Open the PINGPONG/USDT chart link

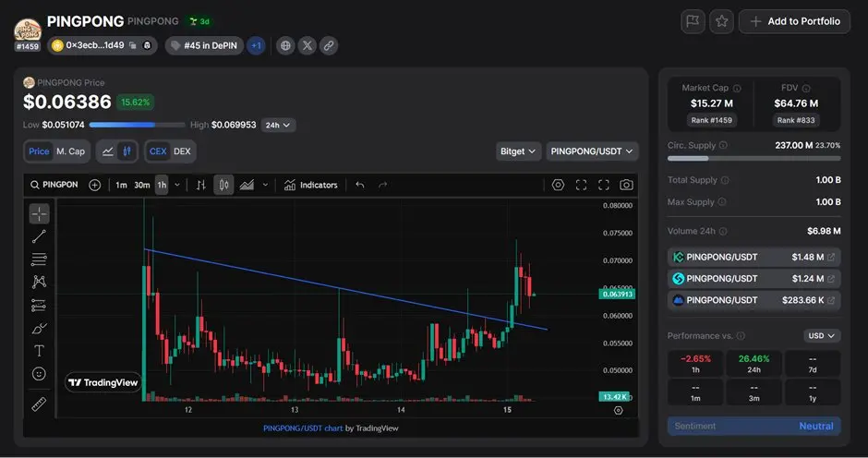pos(303,428)
